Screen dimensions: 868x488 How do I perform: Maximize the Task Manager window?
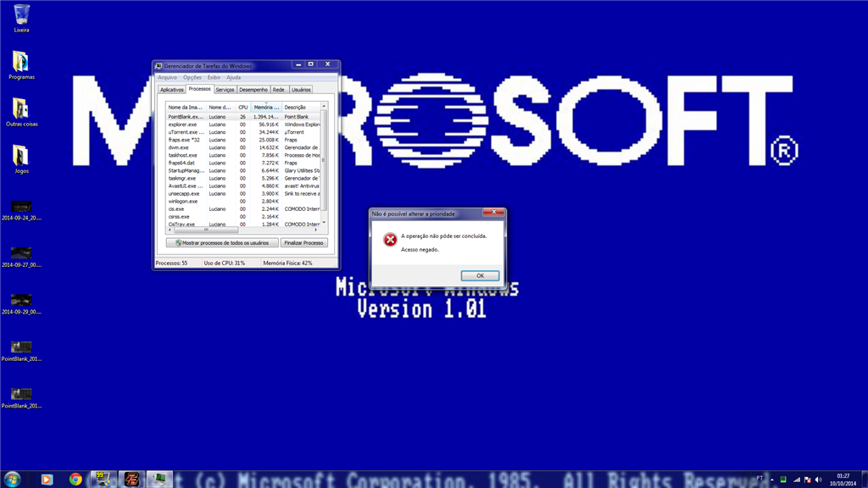310,64
